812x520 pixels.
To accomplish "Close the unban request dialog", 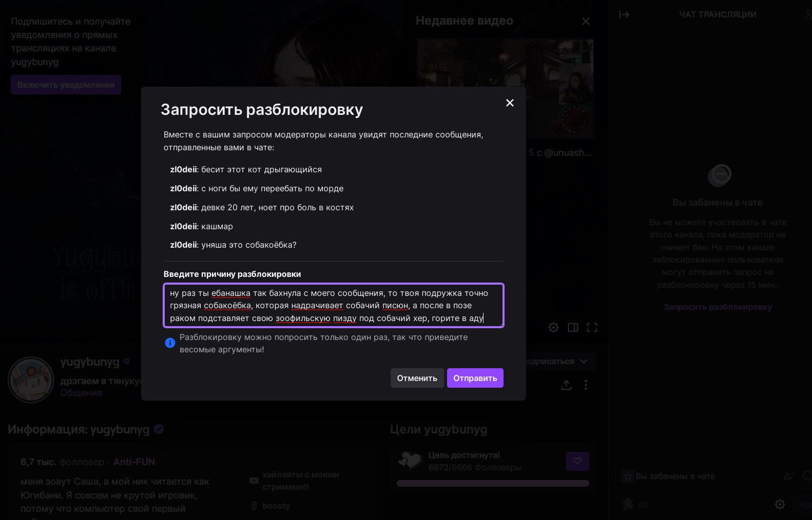I will [x=510, y=103].
